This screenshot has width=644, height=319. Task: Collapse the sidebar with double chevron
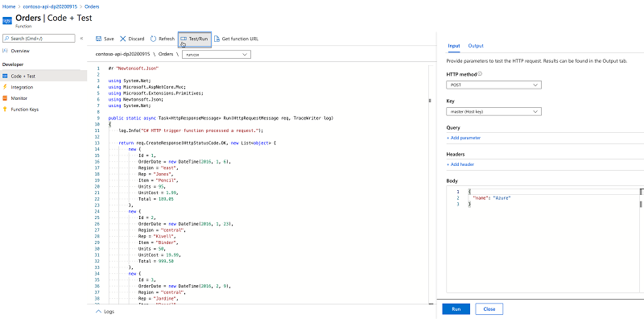pos(82,39)
